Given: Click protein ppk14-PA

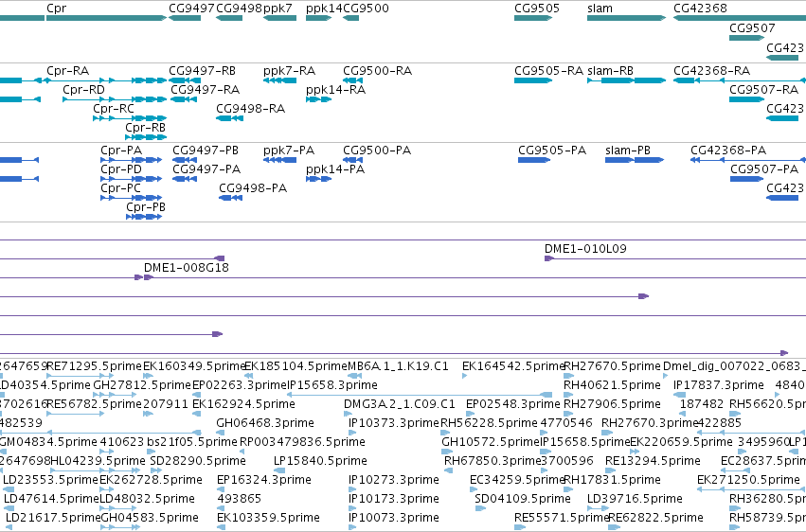Looking at the screenshot, I should (318, 179).
